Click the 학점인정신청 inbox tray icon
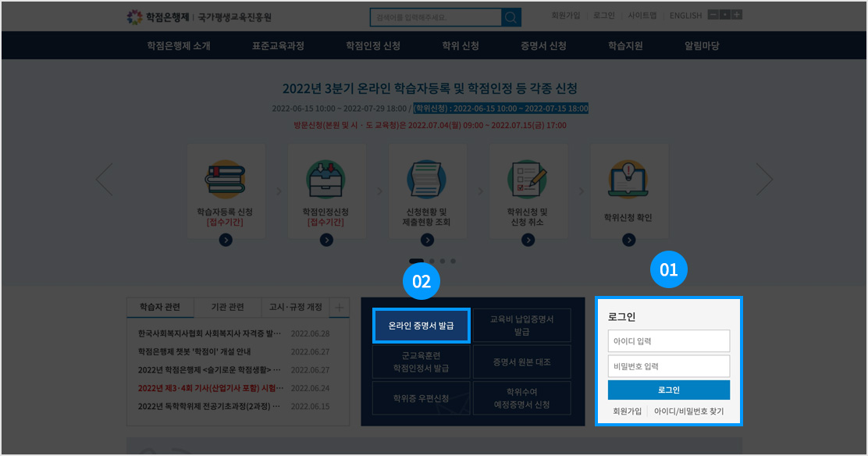 [326, 180]
